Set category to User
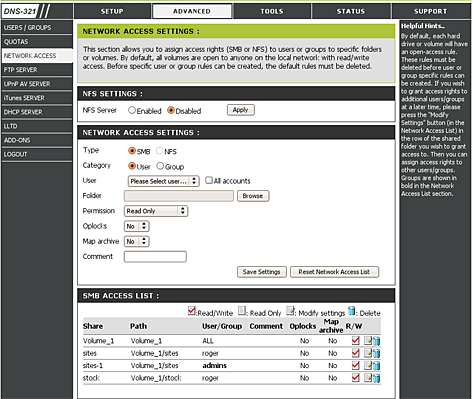Viewport: 472px width, 399px height. (x=132, y=166)
